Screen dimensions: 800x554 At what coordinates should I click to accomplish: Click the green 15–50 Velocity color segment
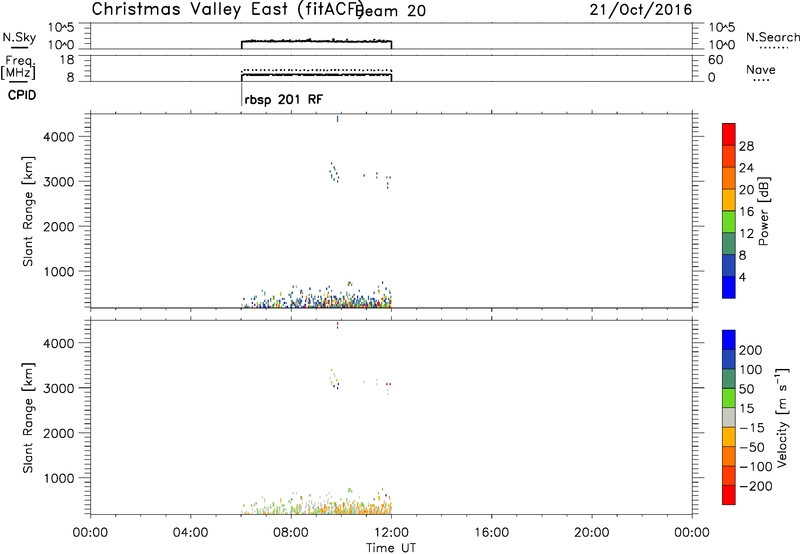(729, 398)
